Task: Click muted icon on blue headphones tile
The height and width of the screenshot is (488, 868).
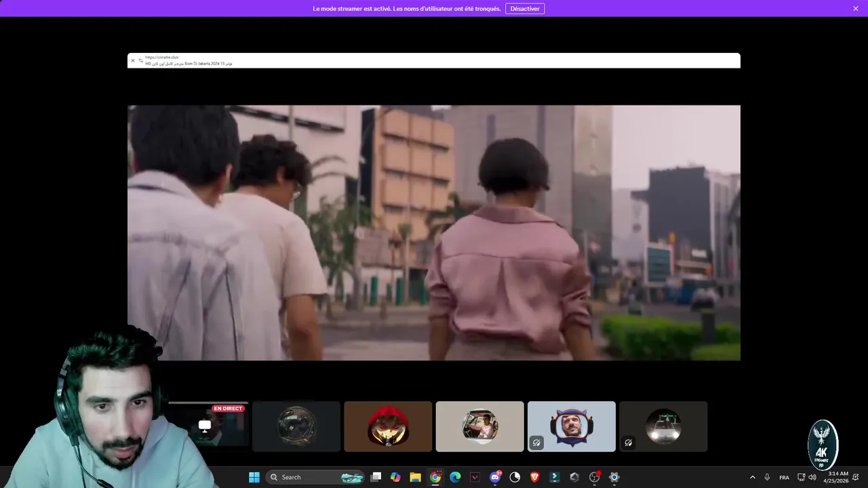Action: click(x=536, y=443)
